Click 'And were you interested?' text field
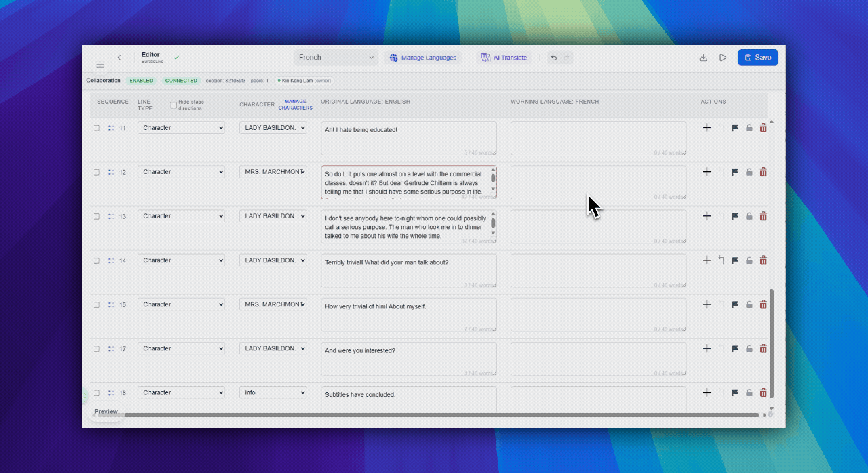The image size is (868, 473). [x=409, y=359]
